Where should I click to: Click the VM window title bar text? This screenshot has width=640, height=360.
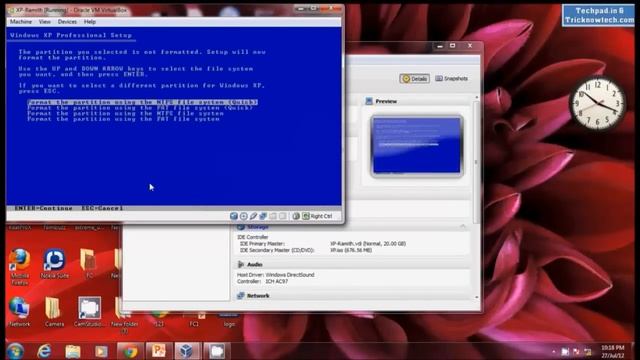coord(71,10)
